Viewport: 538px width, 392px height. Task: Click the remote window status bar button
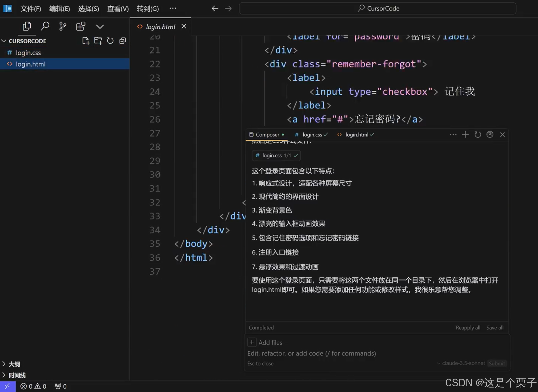(x=8, y=386)
